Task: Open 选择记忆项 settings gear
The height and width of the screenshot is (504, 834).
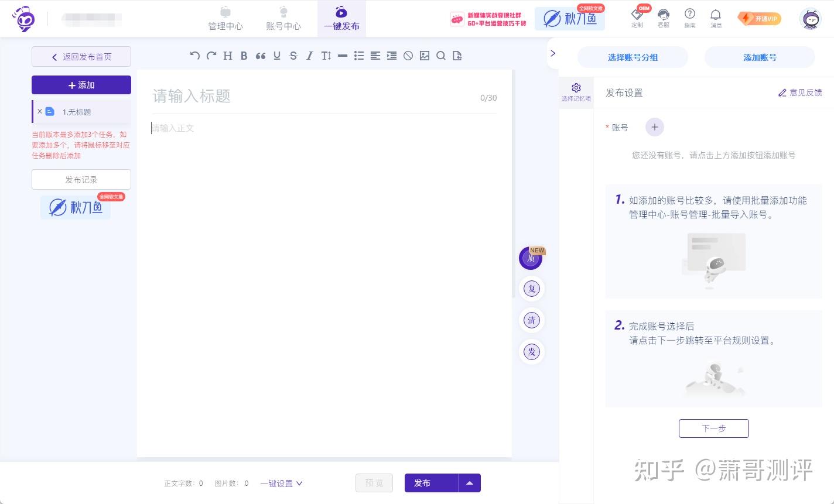Action: (576, 92)
